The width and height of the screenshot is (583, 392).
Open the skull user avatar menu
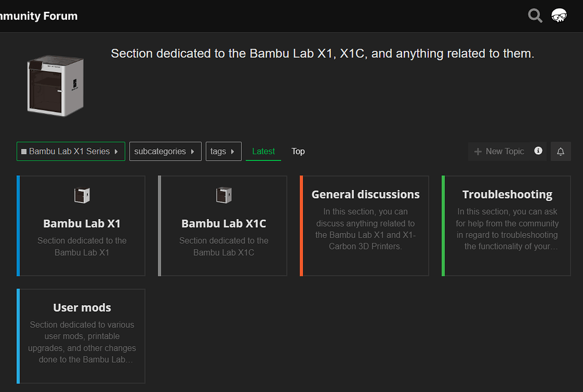[x=559, y=16]
